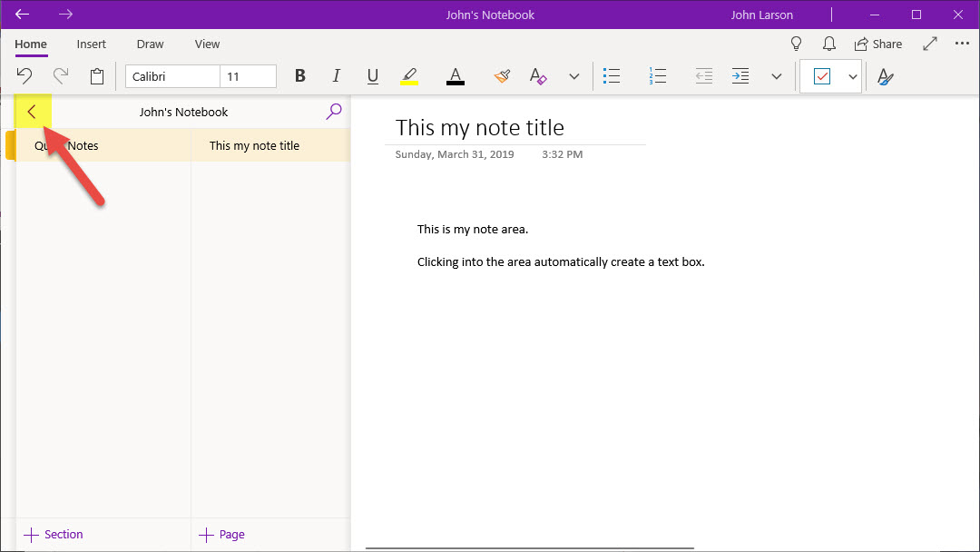This screenshot has width=980, height=552.
Task: Open the lightbulb Tell Me icon
Action: 797,44
